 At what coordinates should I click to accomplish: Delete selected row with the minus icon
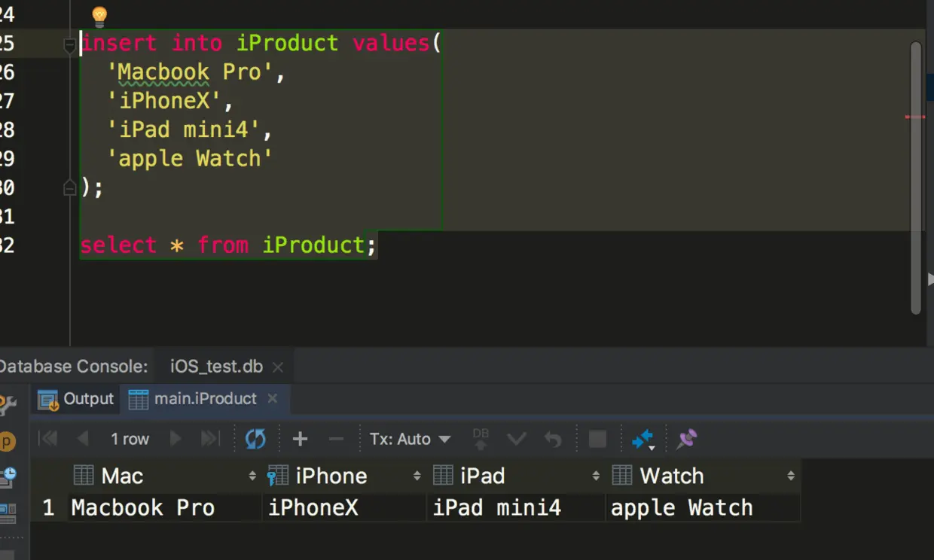point(336,439)
